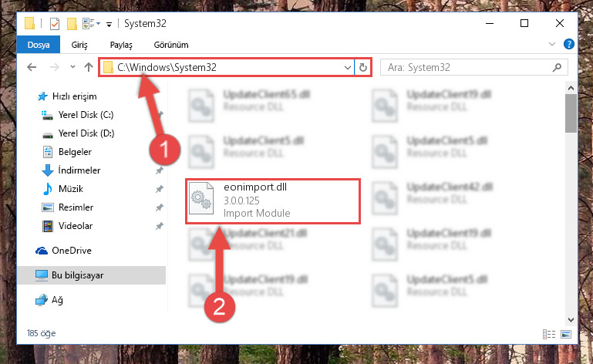Switch to the Görünüm ribbon tab
The height and width of the screenshot is (364, 593).
pyautogui.click(x=171, y=45)
